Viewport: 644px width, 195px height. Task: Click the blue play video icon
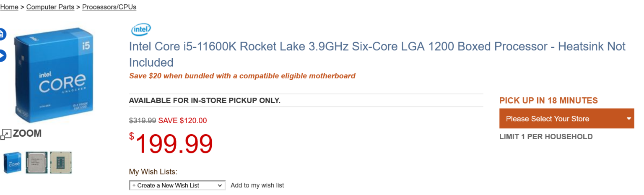pos(2,56)
